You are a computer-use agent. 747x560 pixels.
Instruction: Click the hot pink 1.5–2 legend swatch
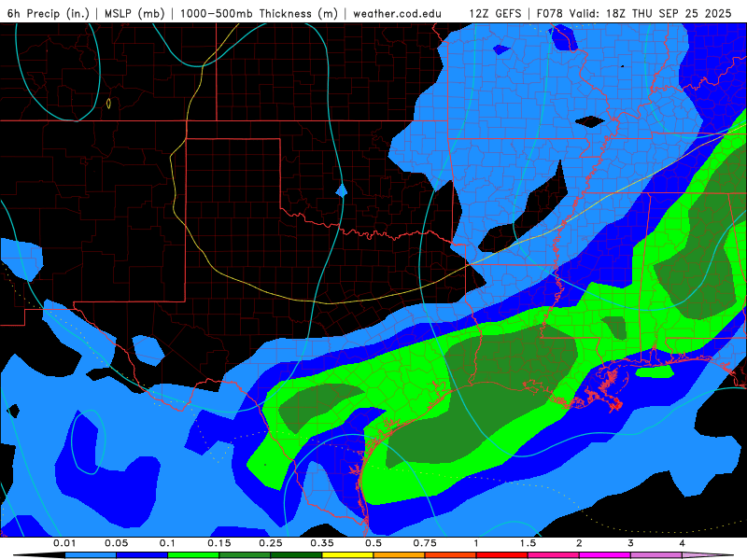(x=554, y=555)
